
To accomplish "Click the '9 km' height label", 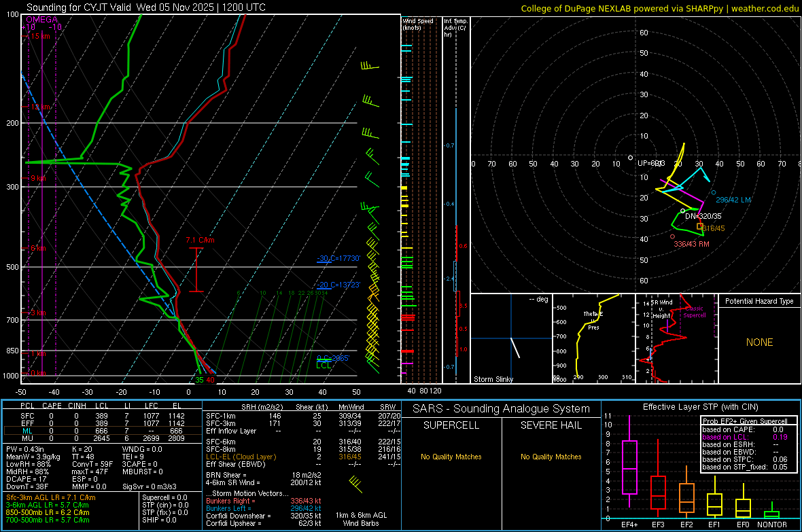I will click(x=38, y=178).
